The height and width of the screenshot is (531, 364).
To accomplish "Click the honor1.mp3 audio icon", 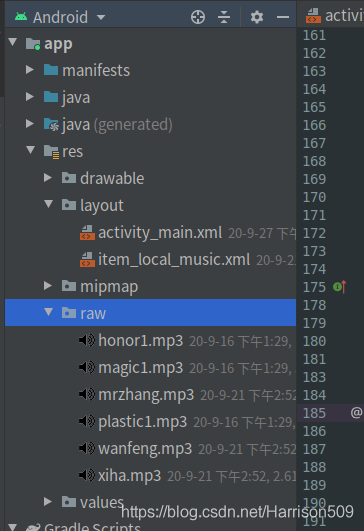I will click(87, 340).
